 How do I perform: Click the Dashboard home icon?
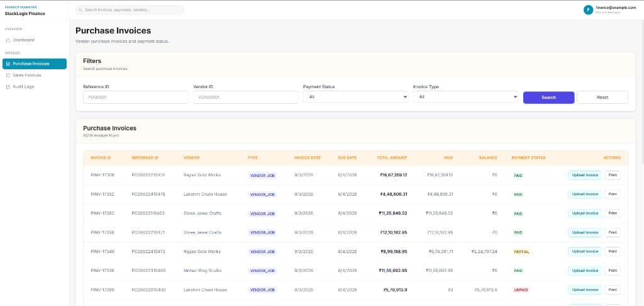pyautogui.click(x=8, y=40)
